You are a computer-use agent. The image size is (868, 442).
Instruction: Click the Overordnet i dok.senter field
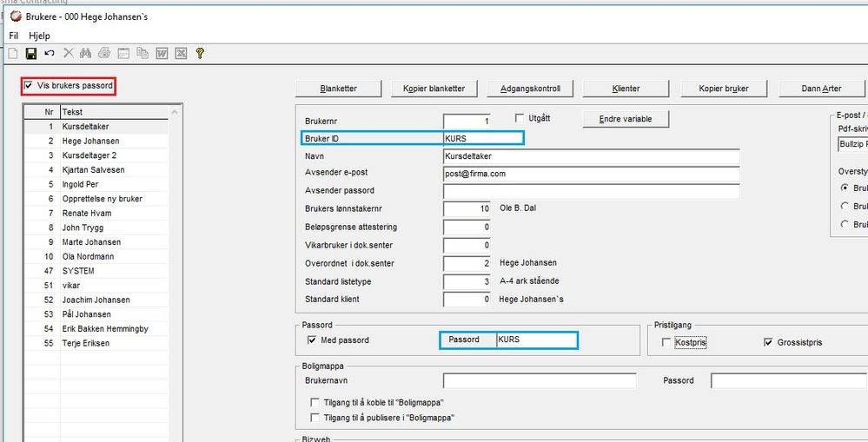(467, 263)
